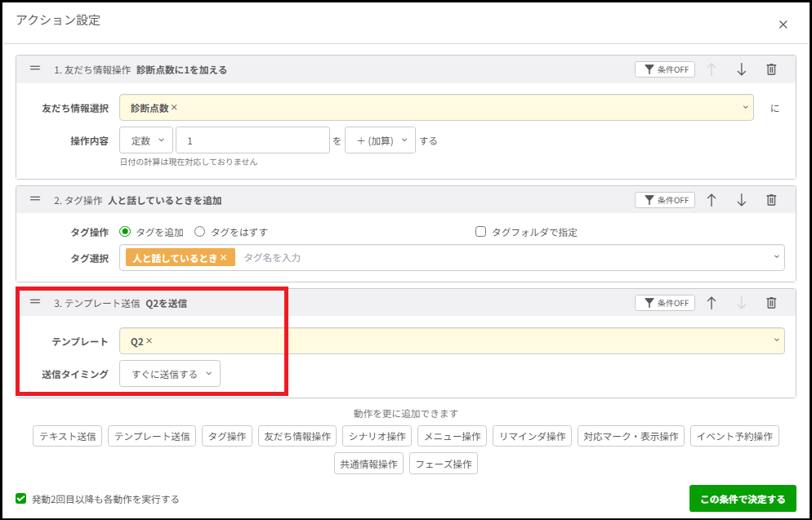The height and width of the screenshot is (520, 812).
Task: Delete action 2 タグ操作 with trash icon
Action: click(x=771, y=200)
